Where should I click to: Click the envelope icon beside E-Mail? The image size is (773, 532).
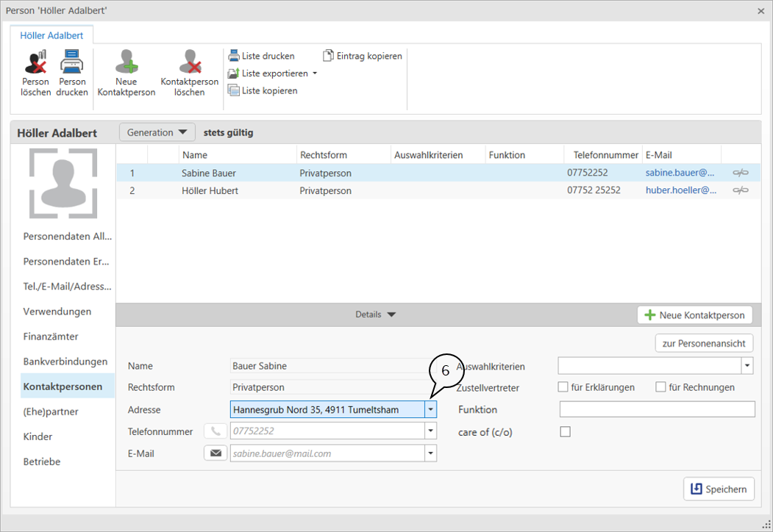coord(215,453)
